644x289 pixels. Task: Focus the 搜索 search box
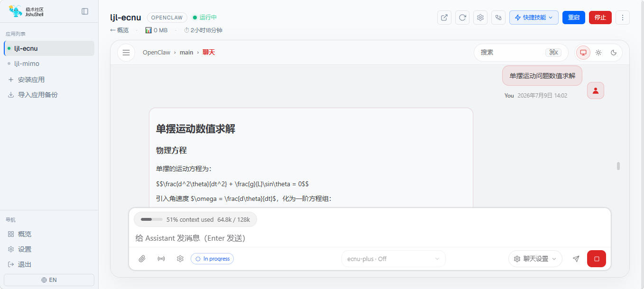521,53
